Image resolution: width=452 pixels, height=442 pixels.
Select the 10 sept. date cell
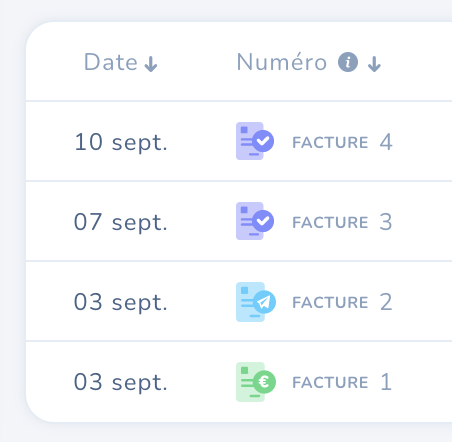coord(121,143)
